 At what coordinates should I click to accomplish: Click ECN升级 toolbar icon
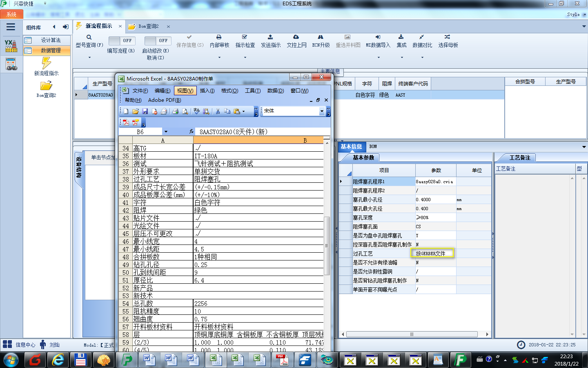[321, 37]
